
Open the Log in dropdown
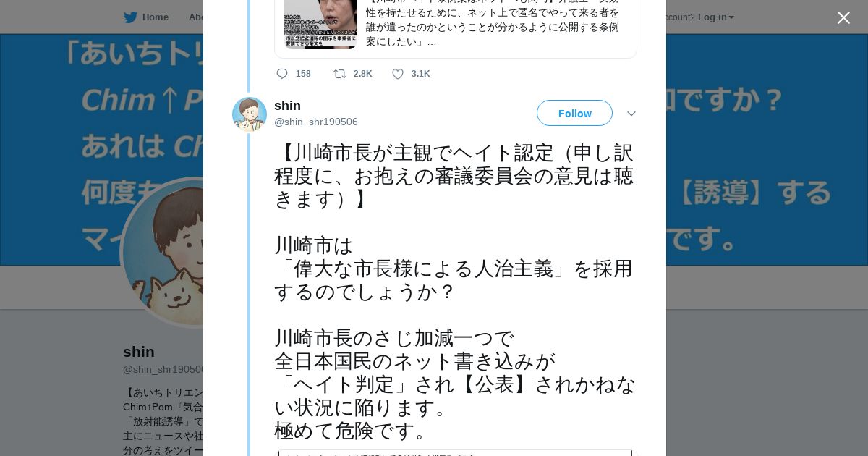click(715, 17)
